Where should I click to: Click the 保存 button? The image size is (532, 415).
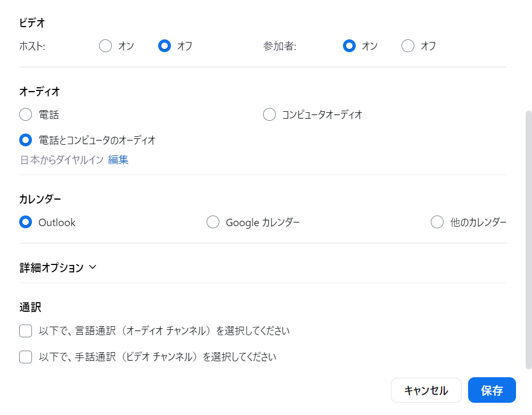(492, 390)
